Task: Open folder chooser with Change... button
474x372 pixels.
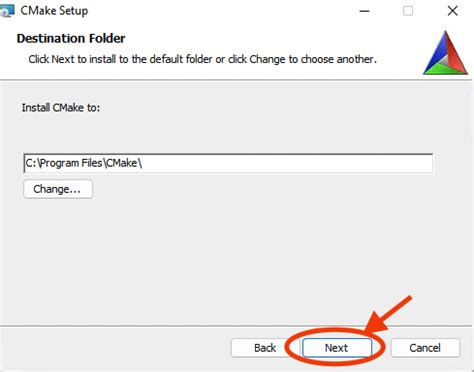Action: pyautogui.click(x=58, y=189)
